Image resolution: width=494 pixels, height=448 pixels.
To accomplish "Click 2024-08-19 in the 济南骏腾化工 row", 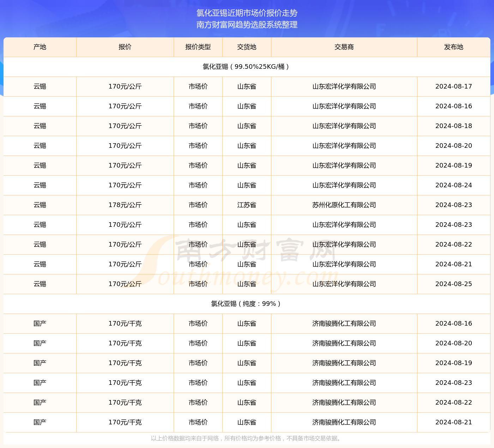I will (454, 363).
